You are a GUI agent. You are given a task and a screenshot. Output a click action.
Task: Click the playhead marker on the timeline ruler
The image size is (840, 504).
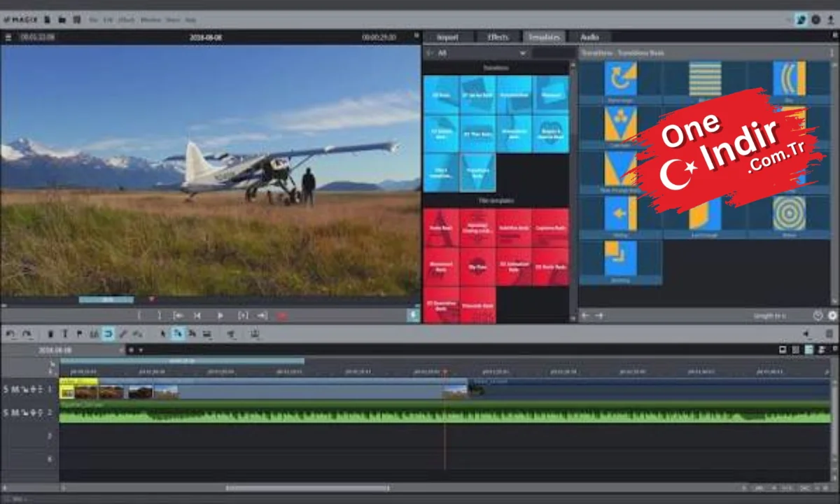point(444,372)
